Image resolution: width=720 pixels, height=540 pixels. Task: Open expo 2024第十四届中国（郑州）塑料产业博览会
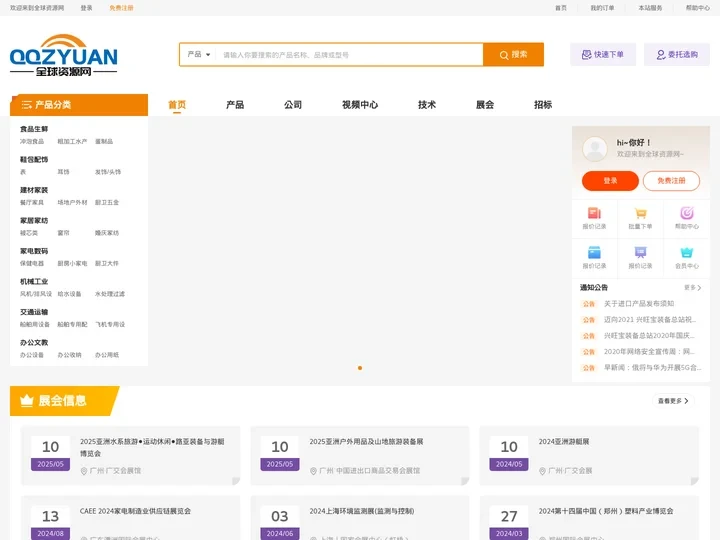coord(606,511)
